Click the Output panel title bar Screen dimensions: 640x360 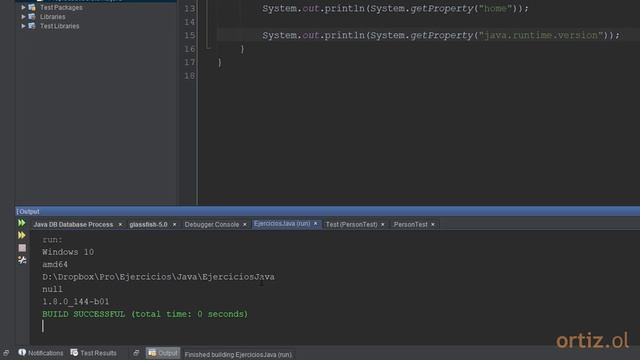click(x=328, y=211)
